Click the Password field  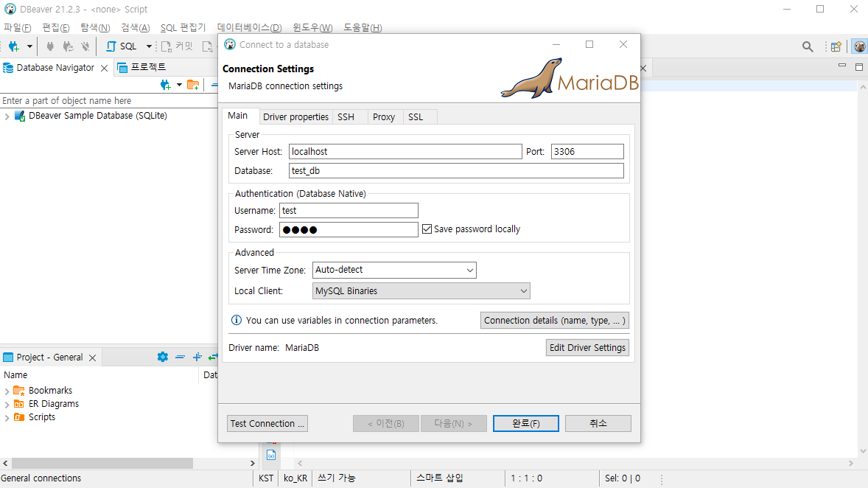pos(349,229)
